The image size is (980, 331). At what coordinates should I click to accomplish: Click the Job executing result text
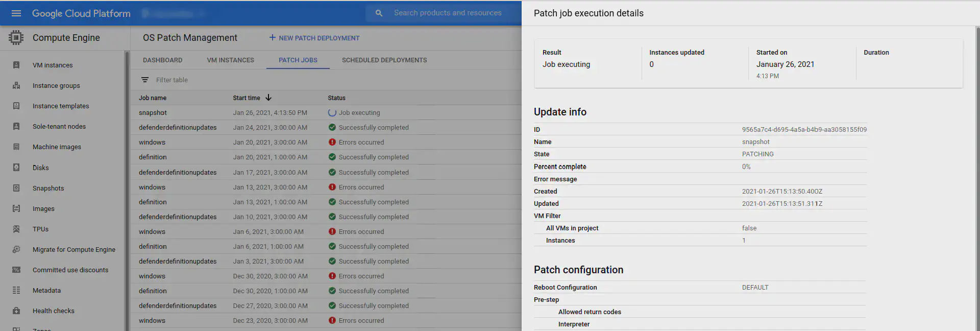click(566, 64)
